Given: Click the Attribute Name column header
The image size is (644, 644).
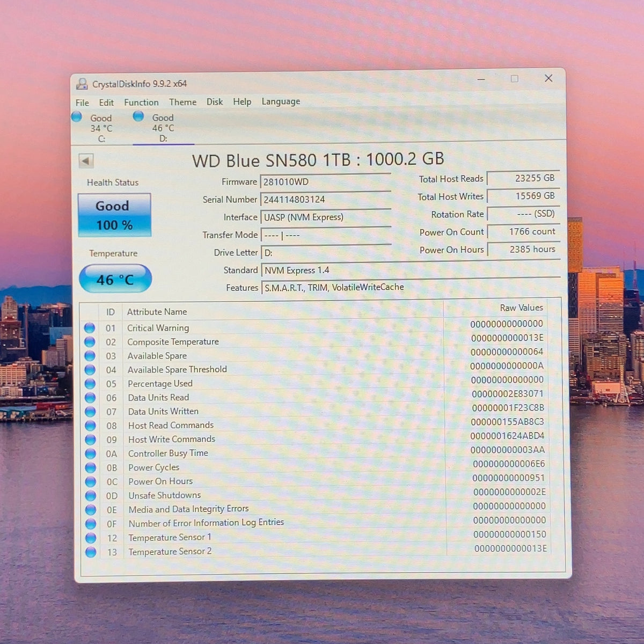Looking at the screenshot, I should point(157,312).
